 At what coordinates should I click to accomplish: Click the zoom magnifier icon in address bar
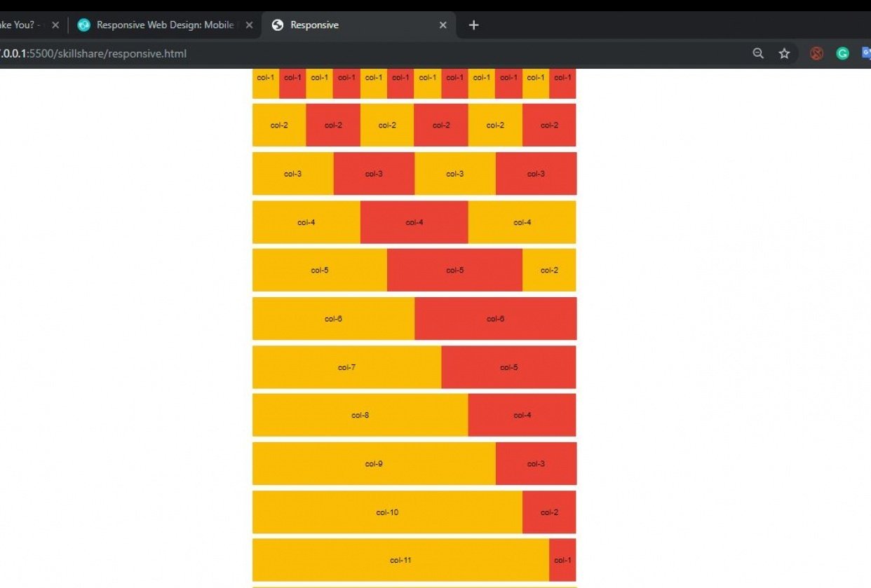(x=757, y=53)
